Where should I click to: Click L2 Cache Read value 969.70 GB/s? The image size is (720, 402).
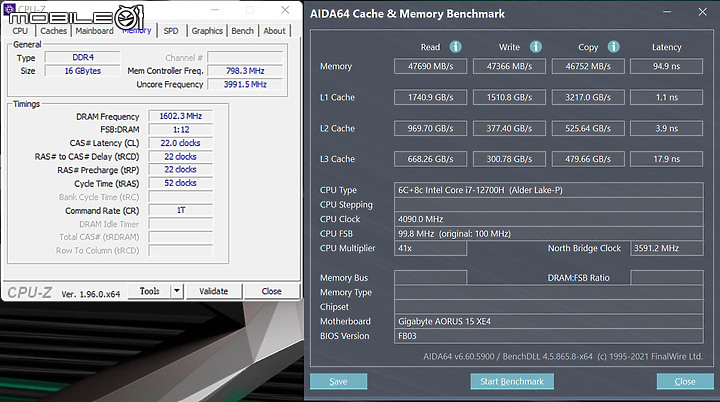[x=430, y=128]
